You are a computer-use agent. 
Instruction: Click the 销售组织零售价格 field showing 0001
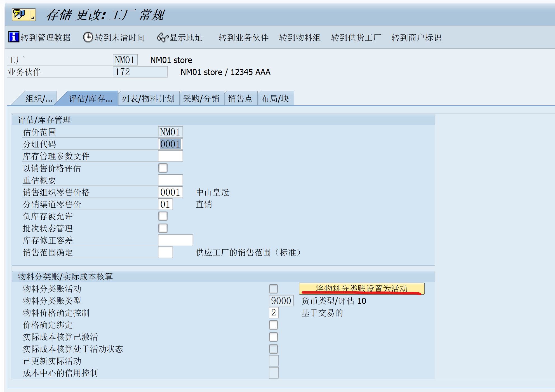[x=170, y=192]
